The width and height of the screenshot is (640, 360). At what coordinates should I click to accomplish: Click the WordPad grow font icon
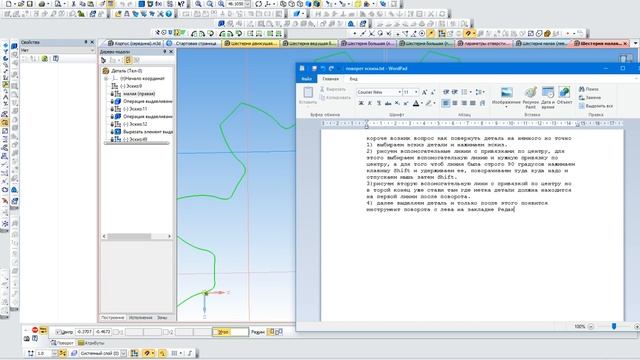[x=424, y=92]
